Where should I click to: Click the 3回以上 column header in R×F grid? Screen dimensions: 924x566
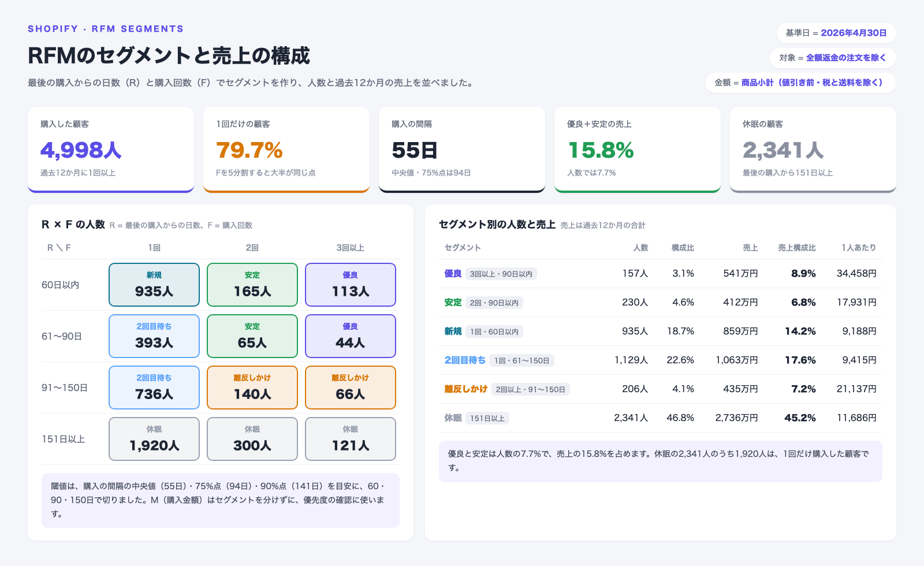click(351, 248)
